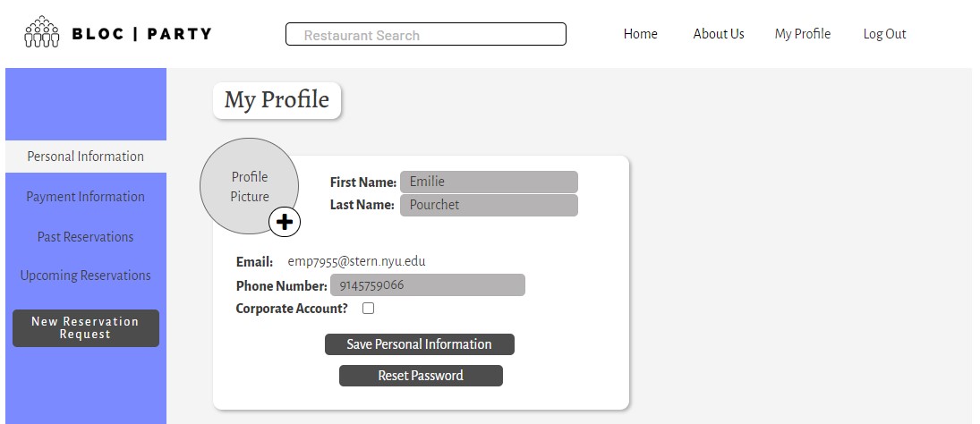Image resolution: width=980 pixels, height=424 pixels.
Task: Log out using the top navigation link
Action: click(884, 34)
